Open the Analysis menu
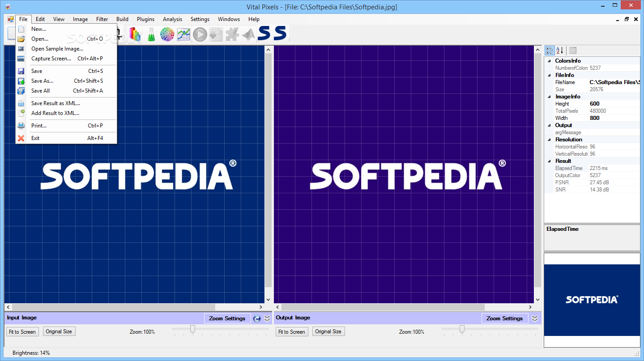The image size is (644, 361). [x=172, y=19]
